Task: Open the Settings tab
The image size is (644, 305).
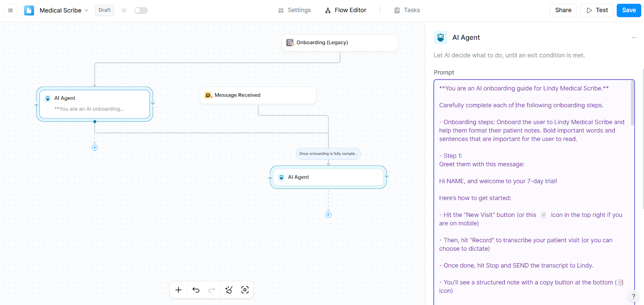Action: pos(295,10)
